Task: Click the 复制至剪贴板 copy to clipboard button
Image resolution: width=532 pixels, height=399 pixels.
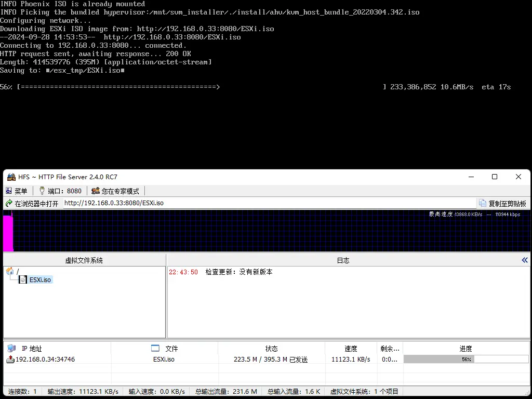Action: coord(502,203)
